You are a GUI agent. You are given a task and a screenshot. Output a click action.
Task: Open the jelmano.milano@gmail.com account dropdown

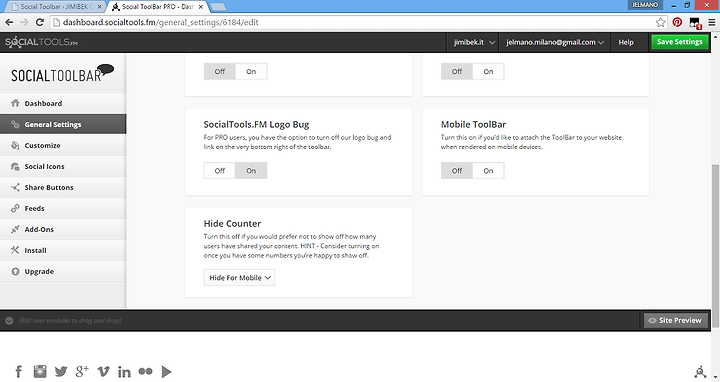(x=555, y=42)
